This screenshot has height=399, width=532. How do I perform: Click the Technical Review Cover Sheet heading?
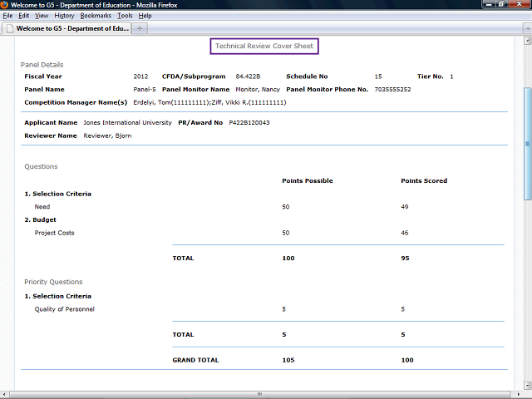264,47
